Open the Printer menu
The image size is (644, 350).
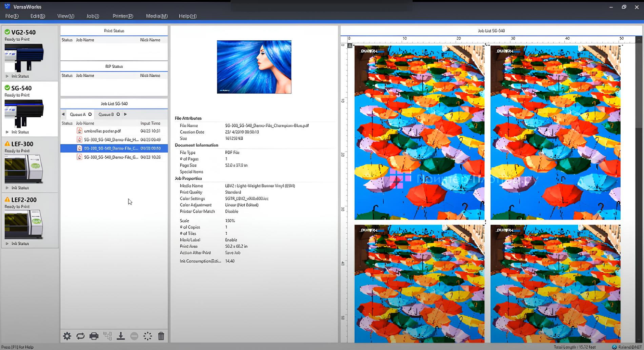coord(123,16)
